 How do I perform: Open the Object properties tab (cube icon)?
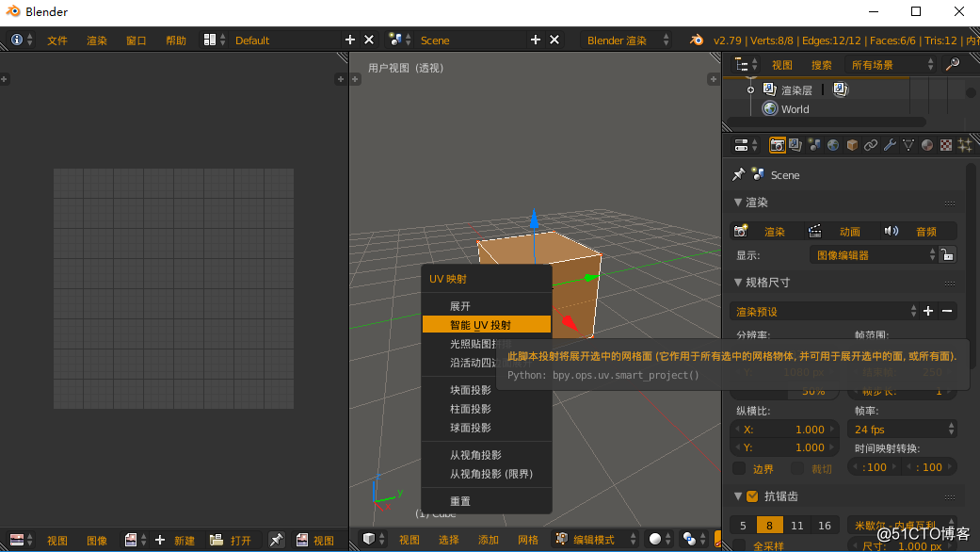[x=851, y=145]
